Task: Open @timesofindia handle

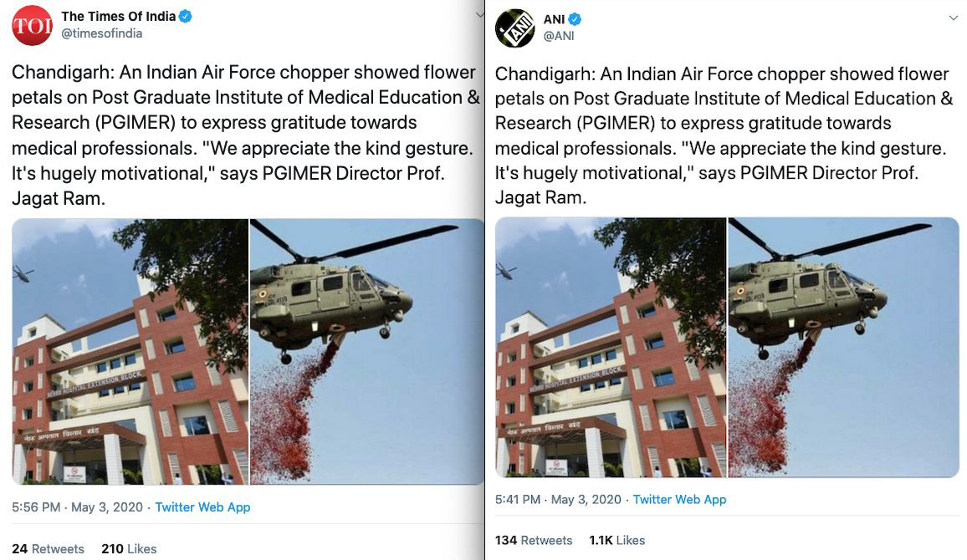Action: tap(102, 33)
